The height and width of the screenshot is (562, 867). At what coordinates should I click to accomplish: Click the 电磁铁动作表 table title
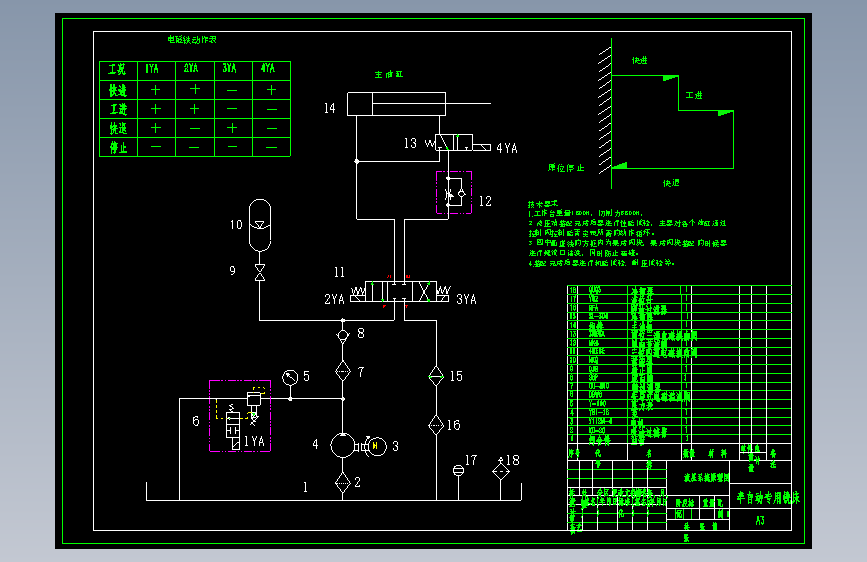point(192,40)
